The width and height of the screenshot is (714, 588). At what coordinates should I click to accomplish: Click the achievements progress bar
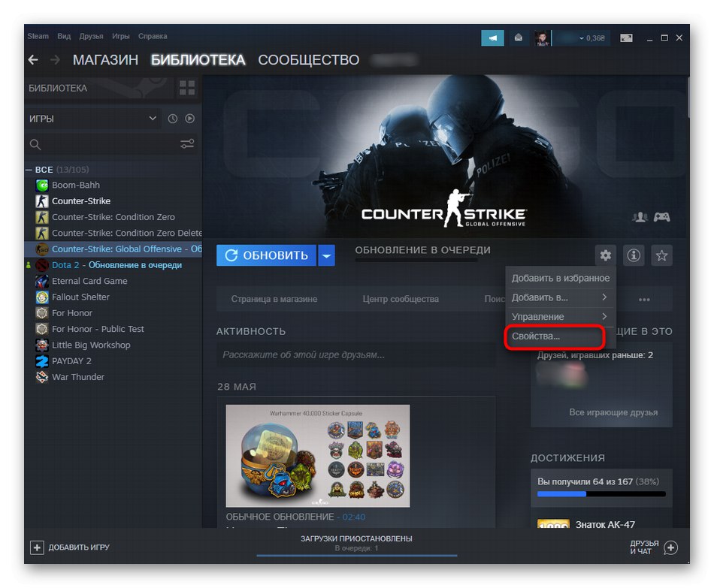point(601,494)
